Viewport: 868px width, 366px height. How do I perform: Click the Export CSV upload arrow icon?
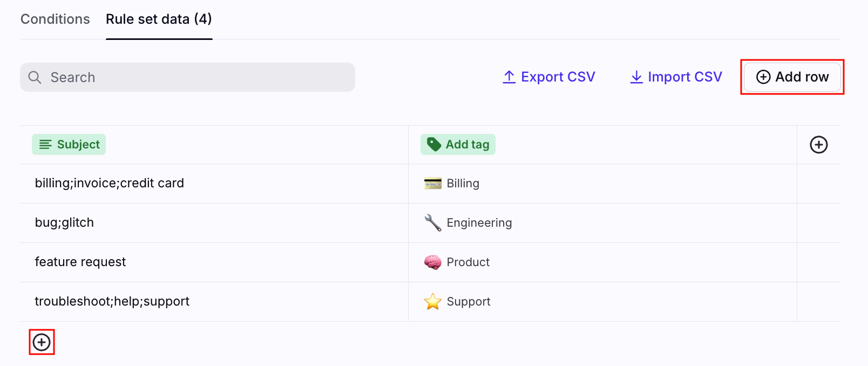[509, 77]
